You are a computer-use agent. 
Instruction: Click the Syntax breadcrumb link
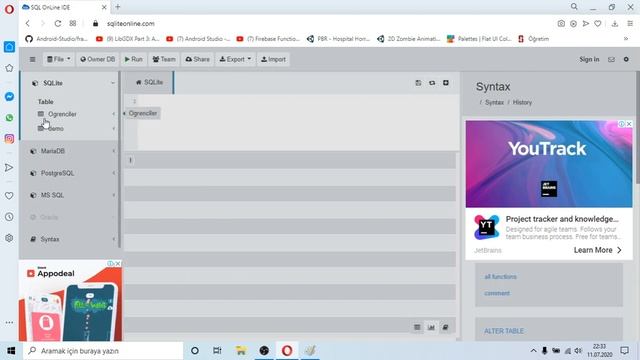494,102
